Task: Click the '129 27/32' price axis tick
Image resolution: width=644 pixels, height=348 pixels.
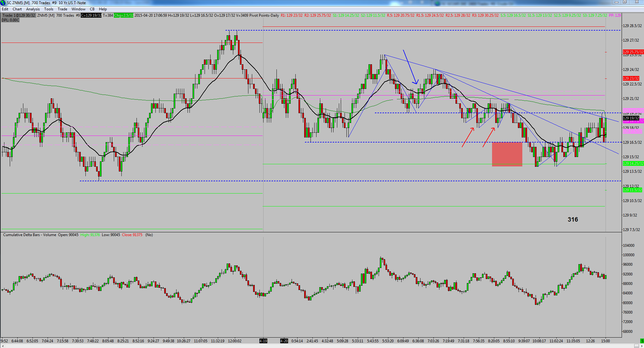Action: [x=631, y=40]
